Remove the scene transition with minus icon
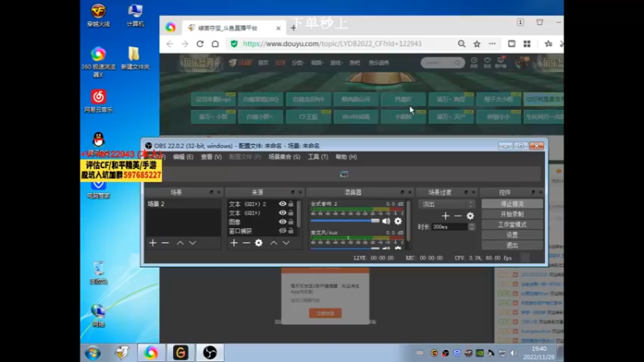644x362 pixels. [458, 216]
